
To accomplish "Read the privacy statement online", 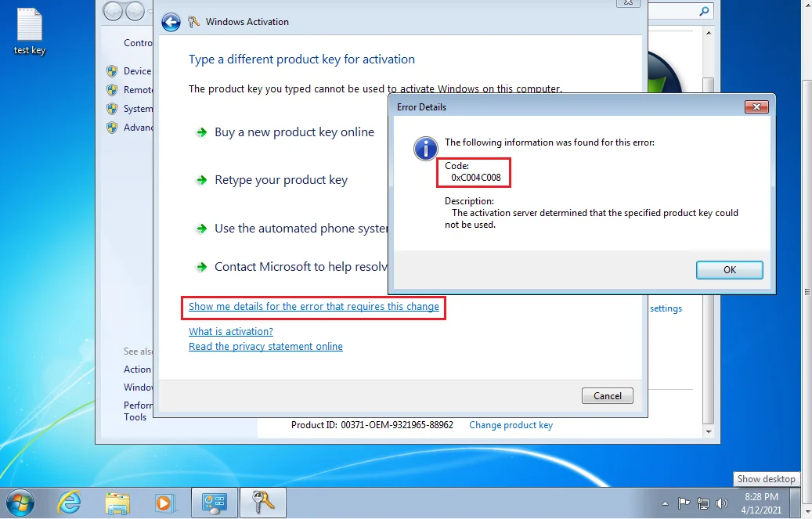I will click(265, 346).
